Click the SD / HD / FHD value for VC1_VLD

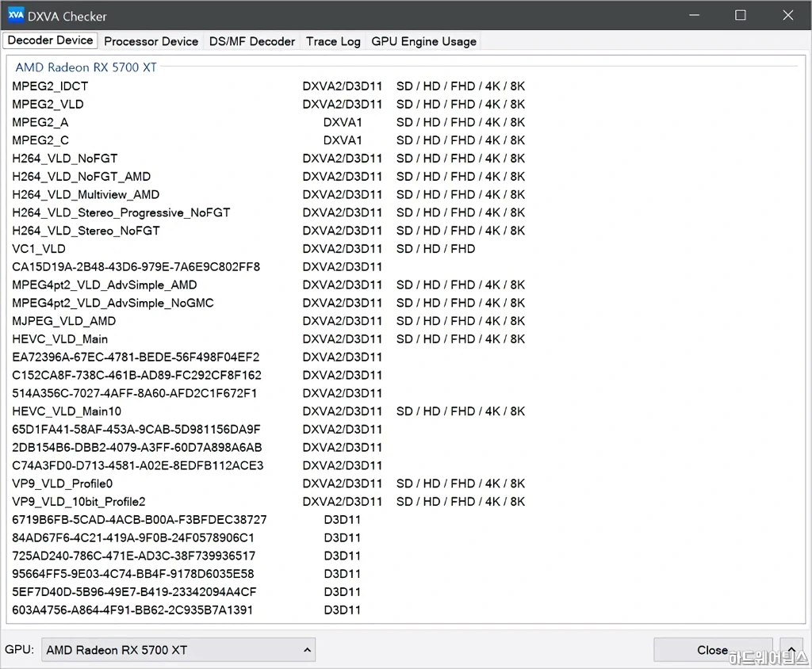435,249
